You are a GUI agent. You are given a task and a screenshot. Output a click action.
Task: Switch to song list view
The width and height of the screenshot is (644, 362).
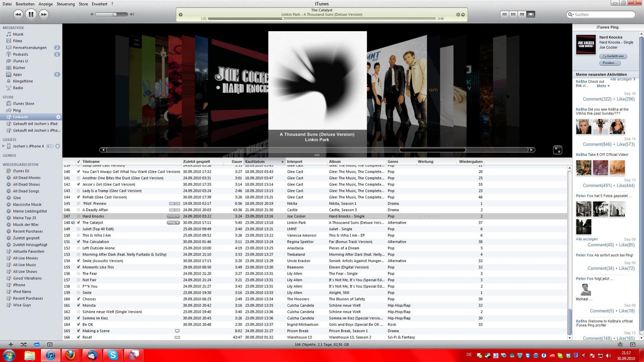(504, 14)
